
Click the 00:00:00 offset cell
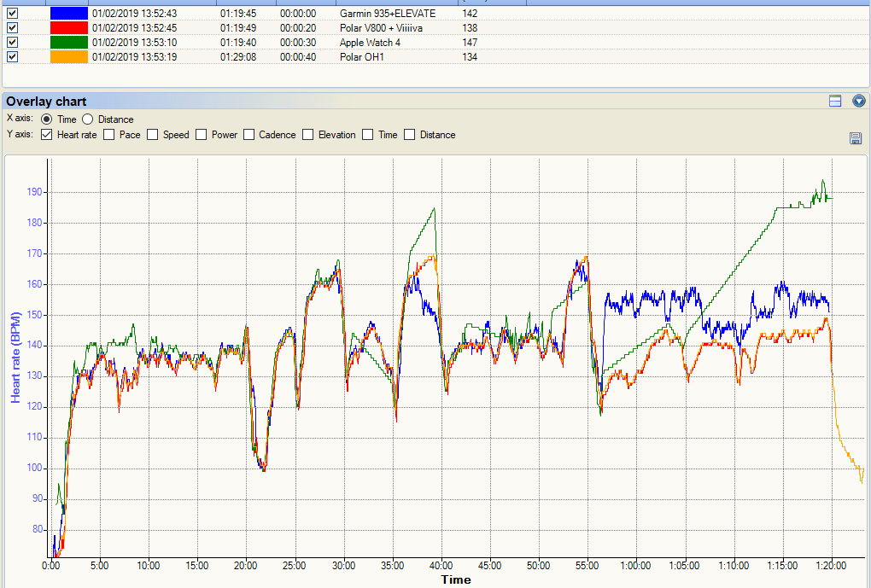298,14
